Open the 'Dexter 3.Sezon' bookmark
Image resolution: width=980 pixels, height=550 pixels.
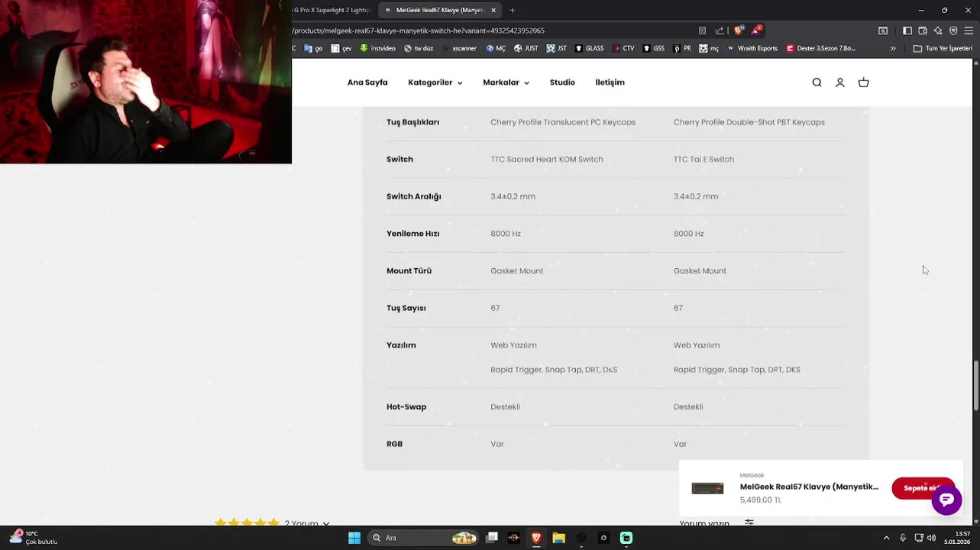click(x=821, y=48)
